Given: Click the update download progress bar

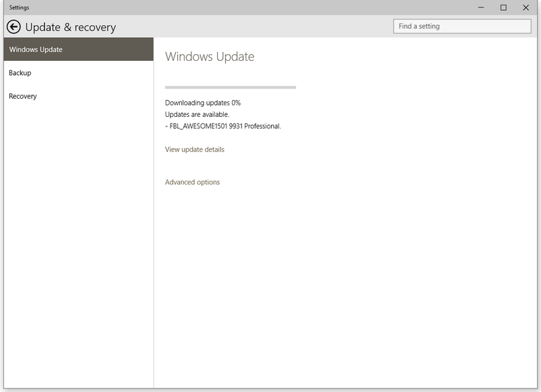Looking at the screenshot, I should [x=230, y=87].
